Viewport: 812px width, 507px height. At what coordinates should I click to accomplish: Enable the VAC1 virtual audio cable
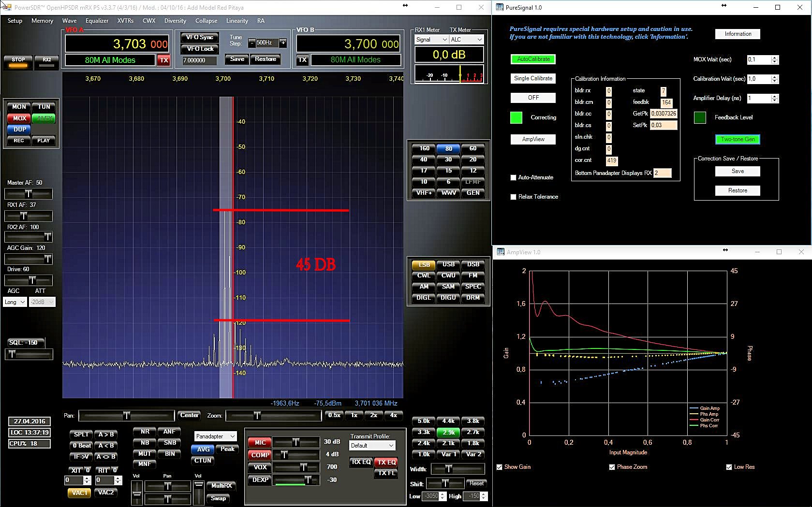pyautogui.click(x=79, y=493)
